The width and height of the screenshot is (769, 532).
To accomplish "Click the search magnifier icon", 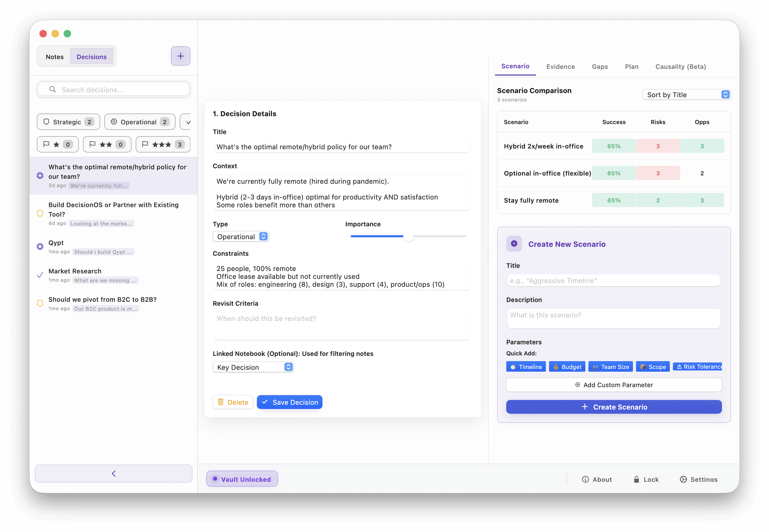I will point(52,89).
